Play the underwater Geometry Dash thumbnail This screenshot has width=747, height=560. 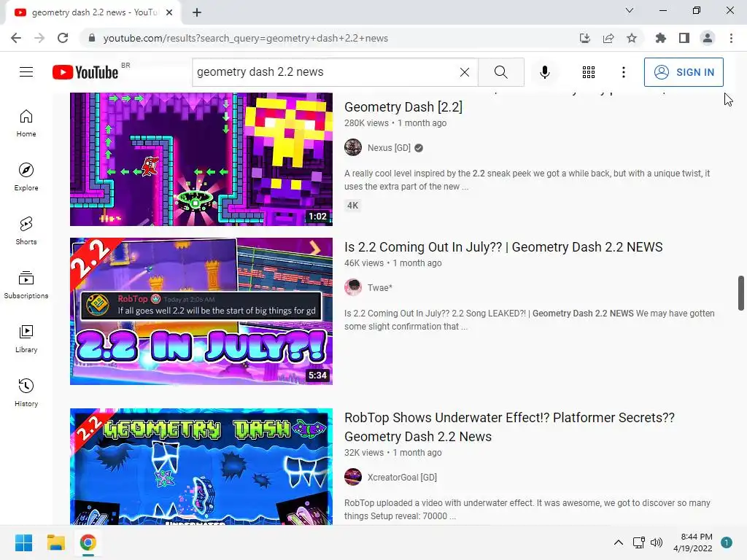[x=201, y=466]
